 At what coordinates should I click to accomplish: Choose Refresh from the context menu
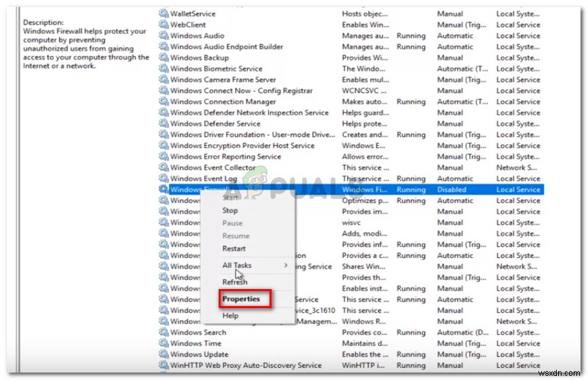tap(235, 282)
